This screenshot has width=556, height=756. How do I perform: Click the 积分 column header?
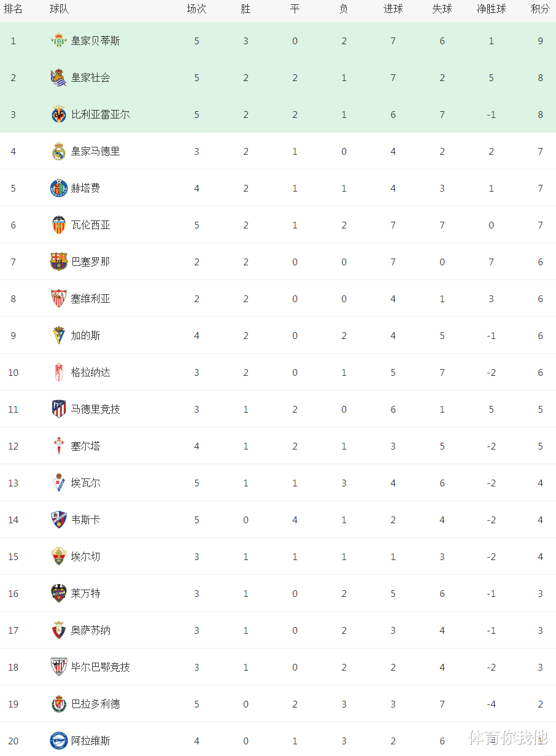point(540,9)
